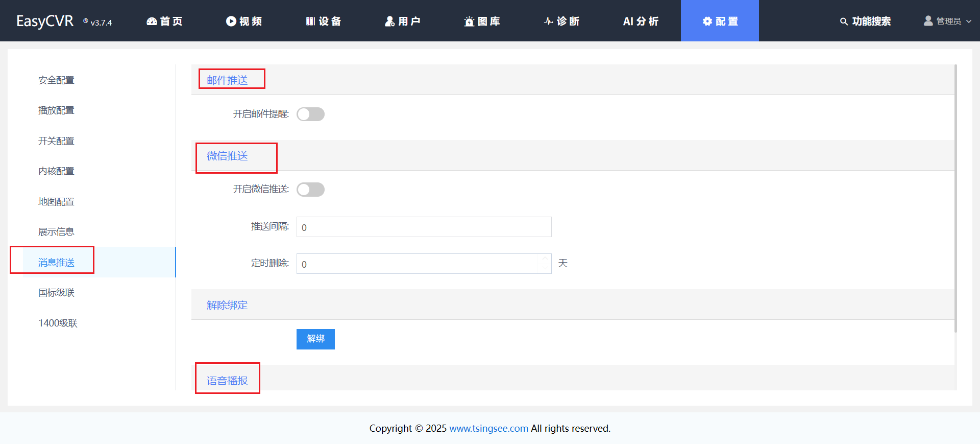
Task: Increase the 定时删除 days stepper
Action: coord(545,259)
